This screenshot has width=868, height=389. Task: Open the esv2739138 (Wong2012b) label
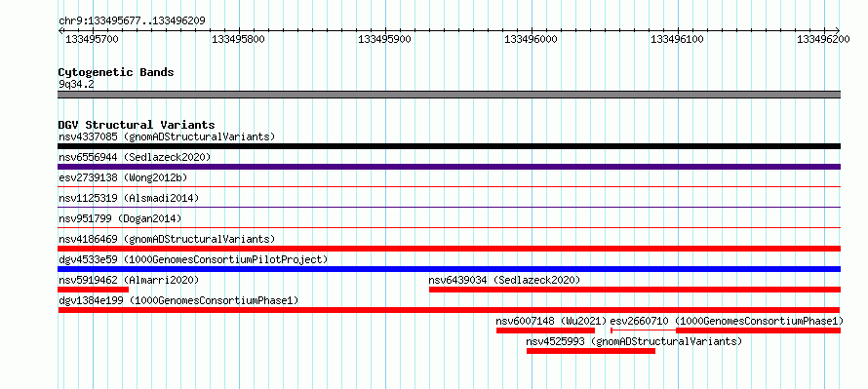pos(123,177)
